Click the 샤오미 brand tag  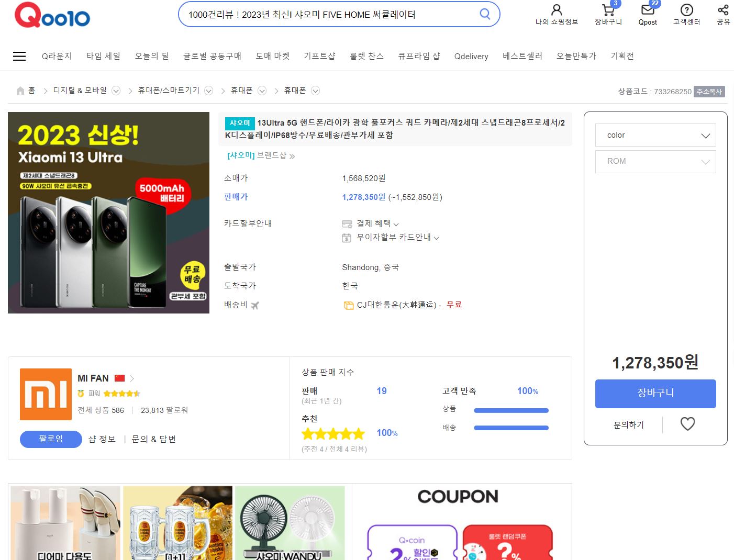[x=240, y=123]
